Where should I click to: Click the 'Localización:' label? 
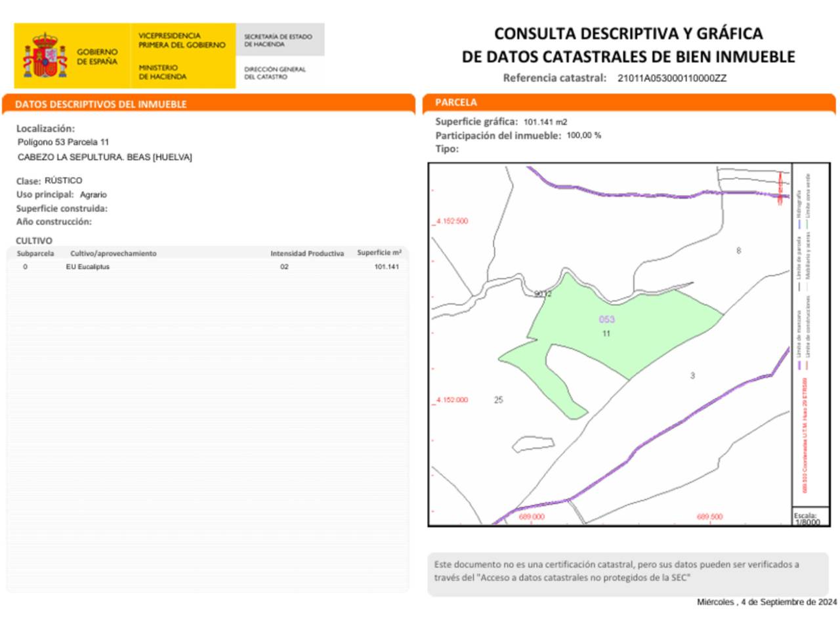(x=45, y=129)
